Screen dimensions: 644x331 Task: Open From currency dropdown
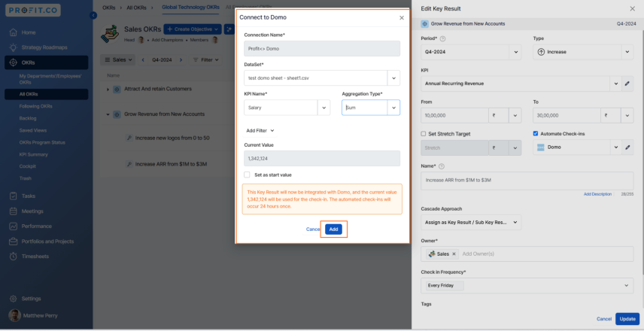coord(515,115)
